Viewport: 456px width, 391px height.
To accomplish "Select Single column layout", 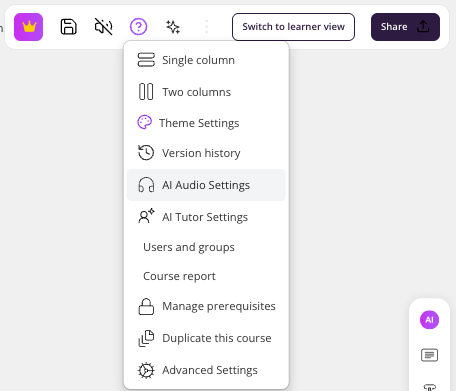I will pos(206,60).
